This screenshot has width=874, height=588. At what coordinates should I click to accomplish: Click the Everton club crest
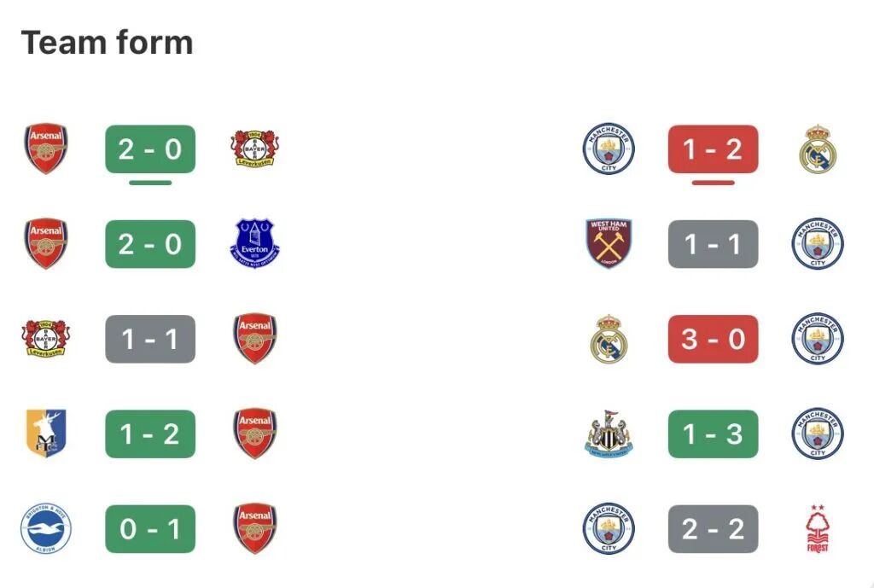254,244
